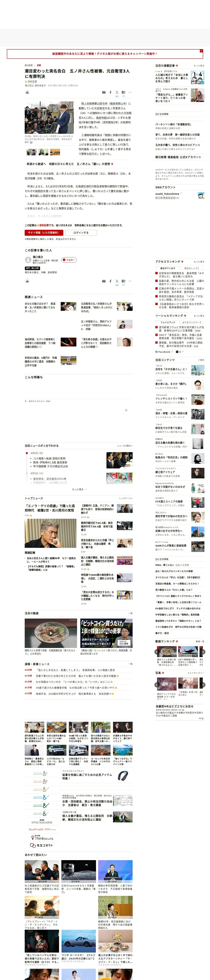210x980 pixels.
Task: Select the フェイスブック social ranking tab
Action: (x=168, y=322)
